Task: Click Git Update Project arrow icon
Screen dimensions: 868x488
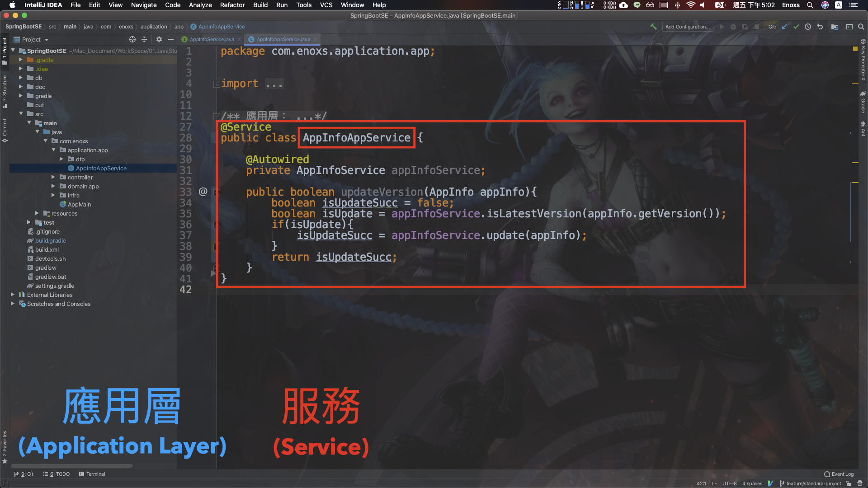Action: pyautogui.click(x=785, y=27)
